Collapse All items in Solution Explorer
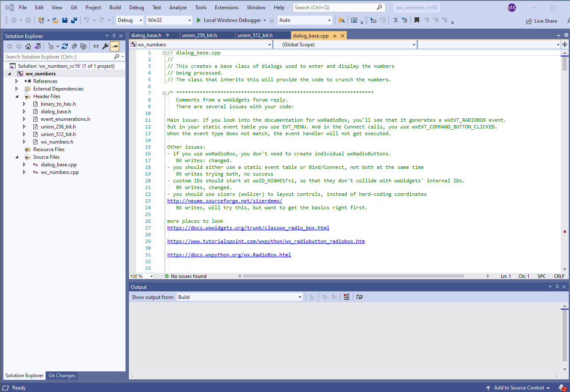Image resolution: width=570 pixels, height=392 pixels. tap(75, 46)
